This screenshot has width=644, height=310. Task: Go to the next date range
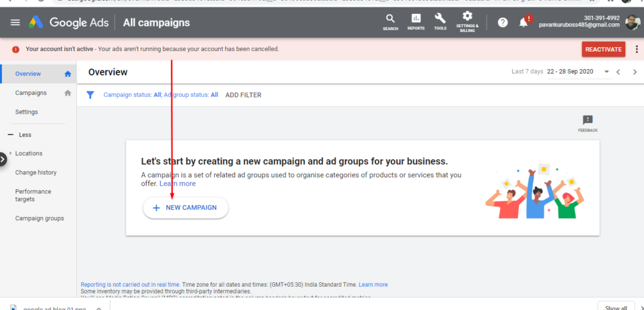tap(635, 72)
